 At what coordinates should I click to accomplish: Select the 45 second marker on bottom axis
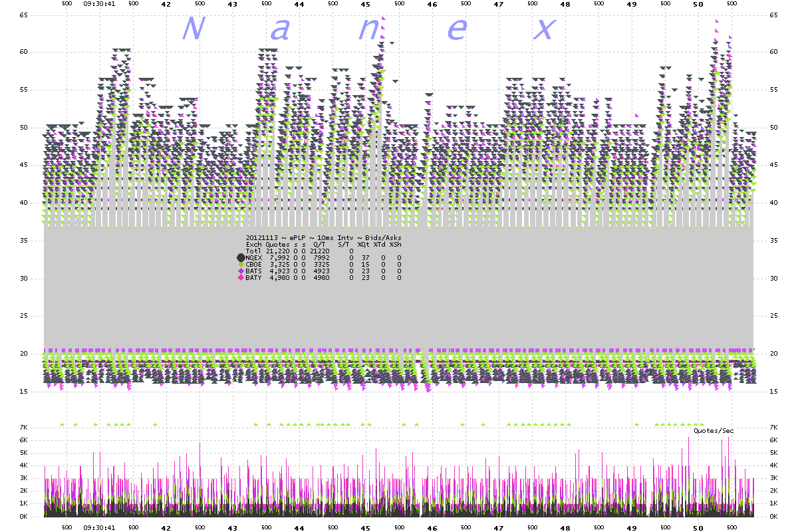click(x=365, y=528)
